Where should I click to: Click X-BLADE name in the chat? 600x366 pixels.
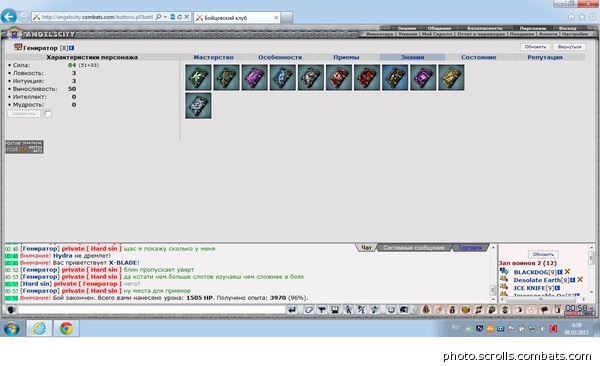coord(123,263)
